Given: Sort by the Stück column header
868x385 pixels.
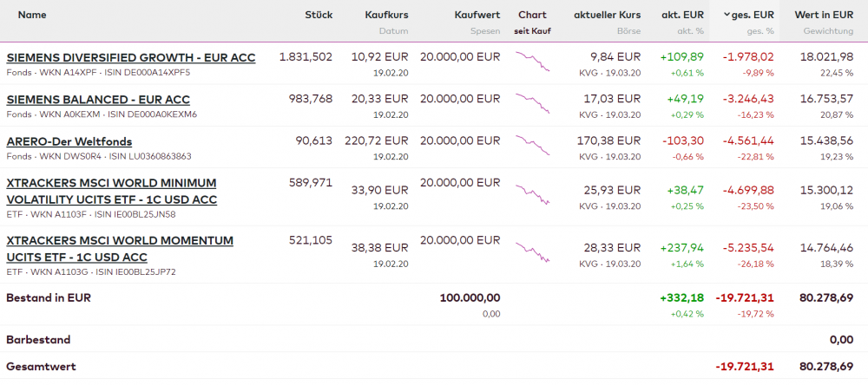Looking at the screenshot, I should coord(319,16).
